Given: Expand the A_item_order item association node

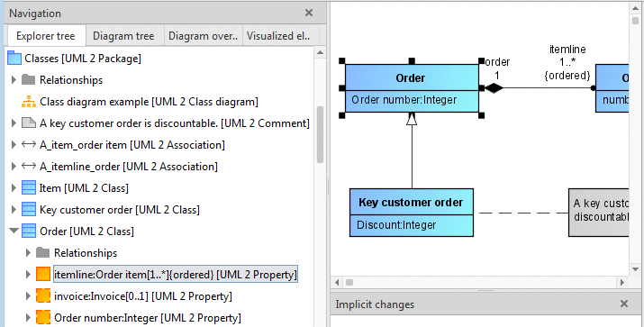Looking at the screenshot, I should pyautogui.click(x=14, y=145).
